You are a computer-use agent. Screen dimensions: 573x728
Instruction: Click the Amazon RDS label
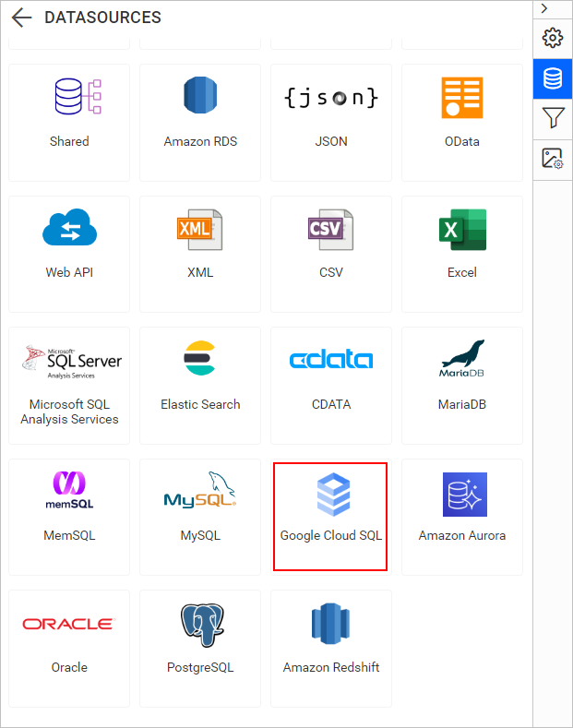[x=200, y=141]
